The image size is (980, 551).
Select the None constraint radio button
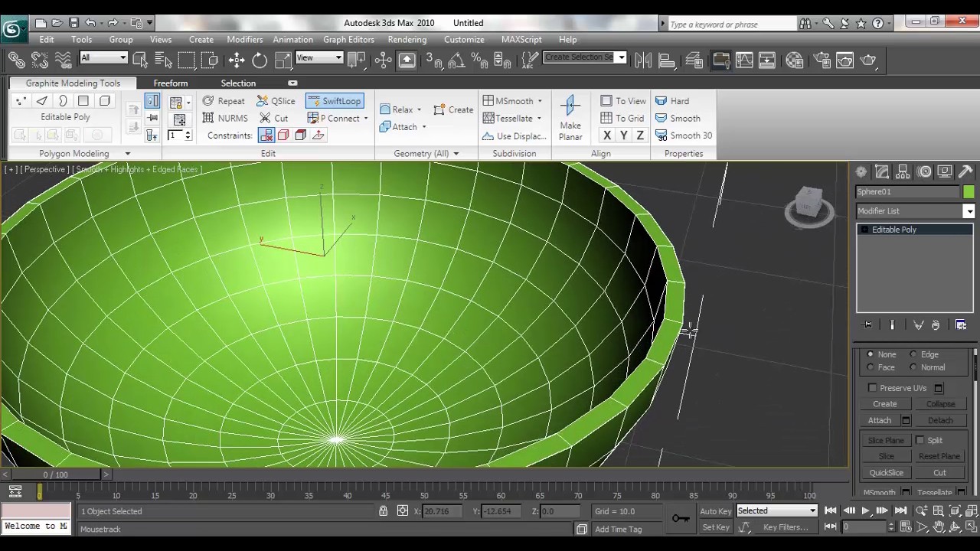coord(870,354)
